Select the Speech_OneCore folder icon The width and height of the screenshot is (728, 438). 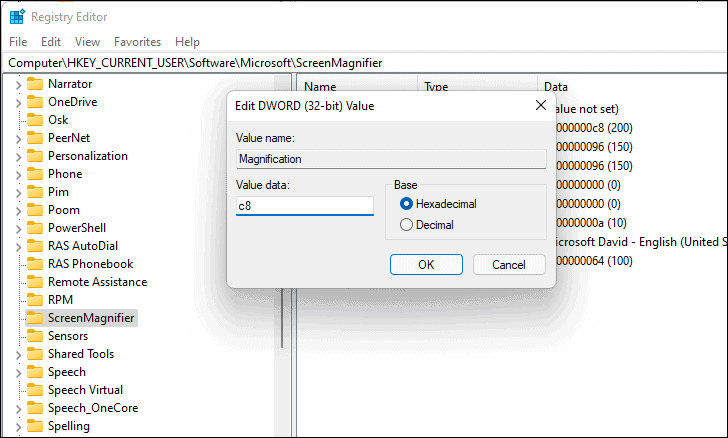35,408
